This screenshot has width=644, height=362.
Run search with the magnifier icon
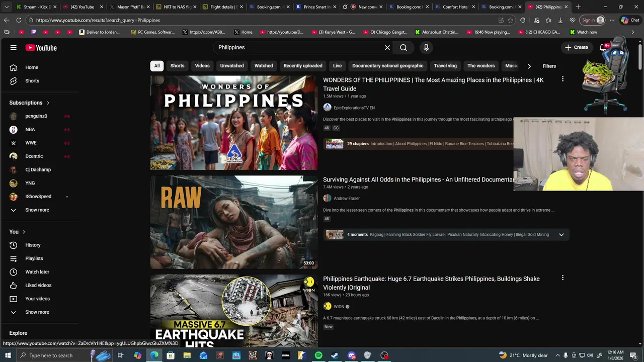[404, 48]
